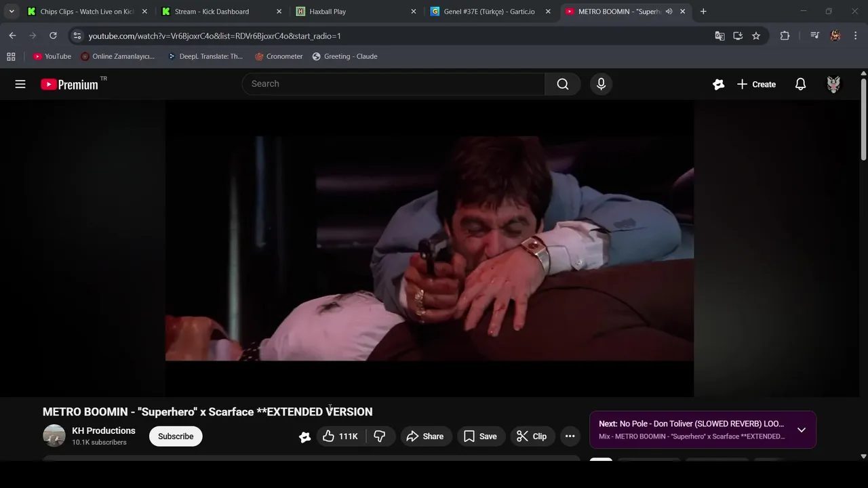
Task: Click scrollbar down arrow
Action: (863, 457)
